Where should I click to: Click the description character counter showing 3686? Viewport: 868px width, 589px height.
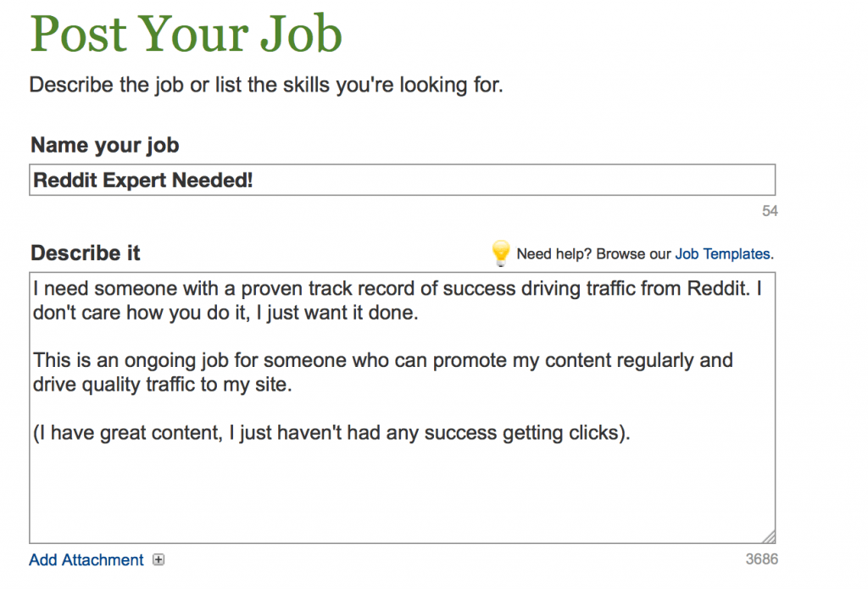pos(761,559)
